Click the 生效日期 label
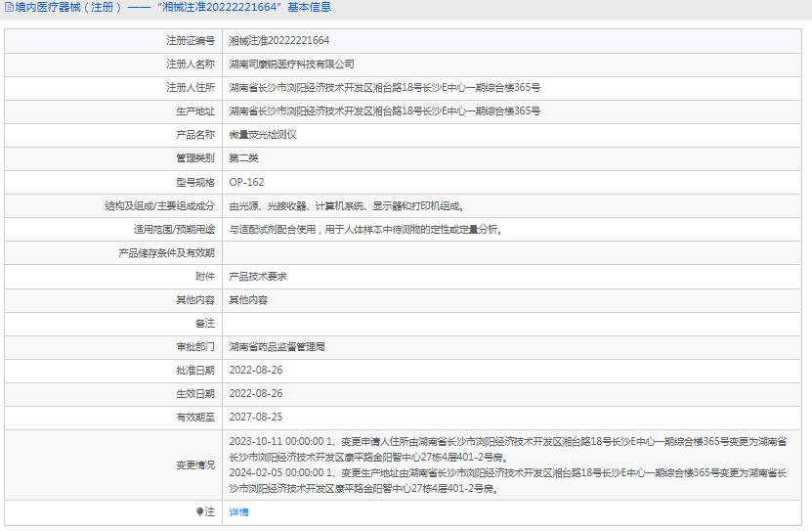Image resolution: width=812 pixels, height=531 pixels. (195, 394)
